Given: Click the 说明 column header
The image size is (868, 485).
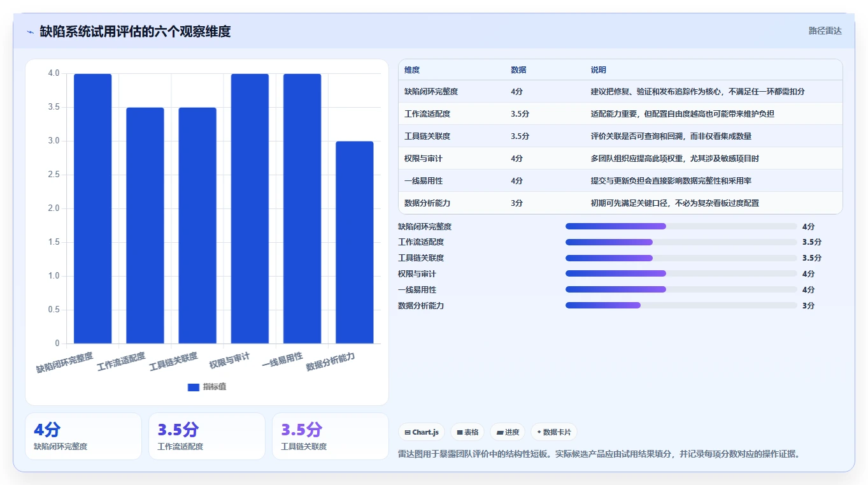Looking at the screenshot, I should (x=598, y=70).
